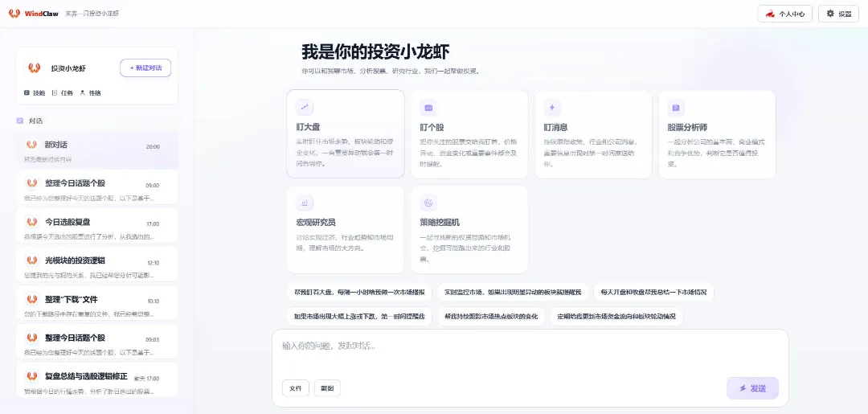Choose prompt 每天开盘和收盘帮我总结

[x=653, y=292]
